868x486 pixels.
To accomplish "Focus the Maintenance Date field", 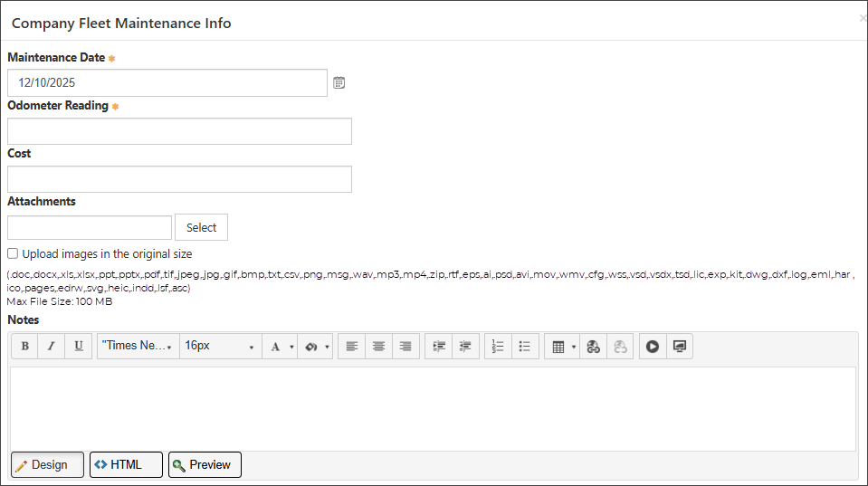I will [167, 82].
